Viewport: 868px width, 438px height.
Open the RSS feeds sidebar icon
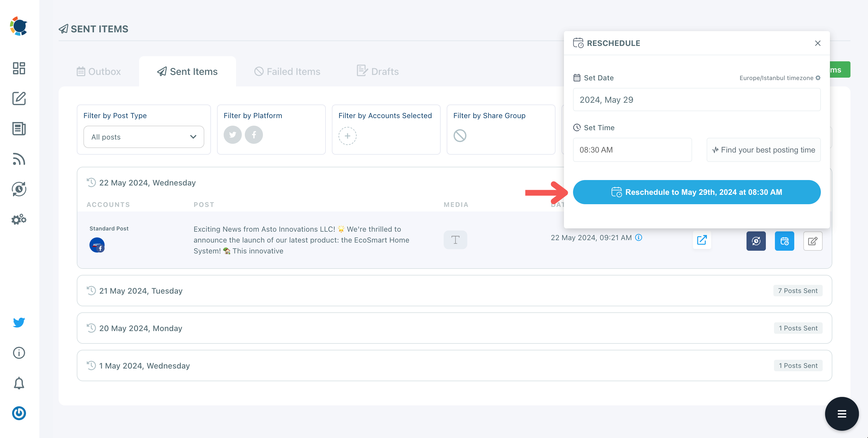[19, 159]
